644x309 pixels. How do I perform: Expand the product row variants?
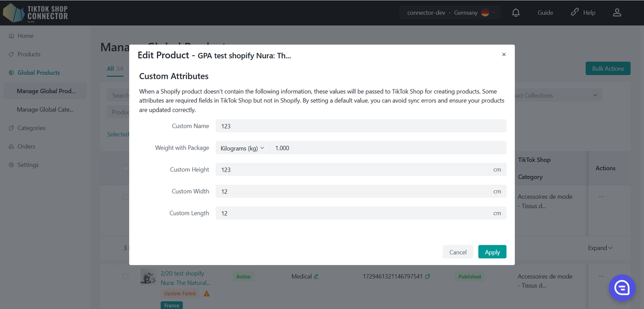pyautogui.click(x=600, y=248)
